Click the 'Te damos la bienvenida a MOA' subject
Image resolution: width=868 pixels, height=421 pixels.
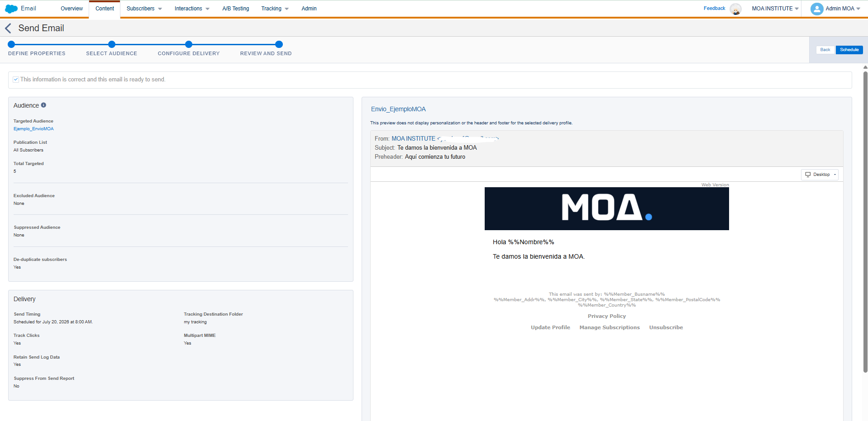pyautogui.click(x=437, y=148)
